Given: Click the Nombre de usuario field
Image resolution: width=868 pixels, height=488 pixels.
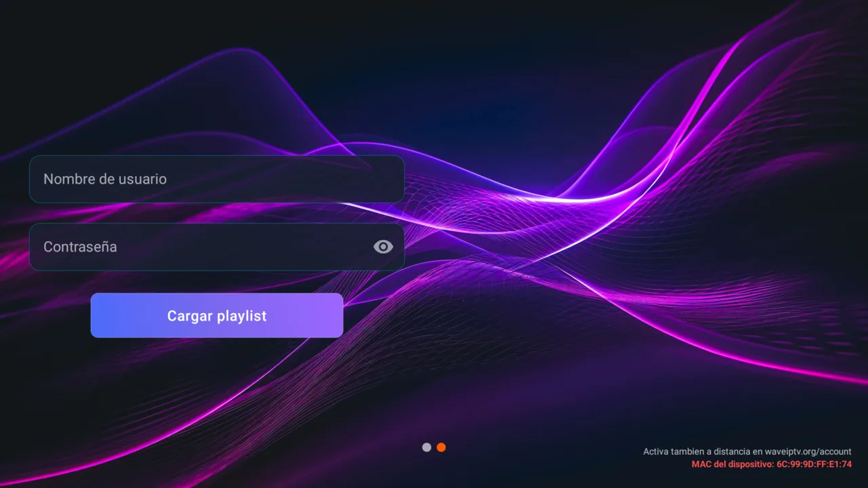Looking at the screenshot, I should pyautogui.click(x=217, y=179).
